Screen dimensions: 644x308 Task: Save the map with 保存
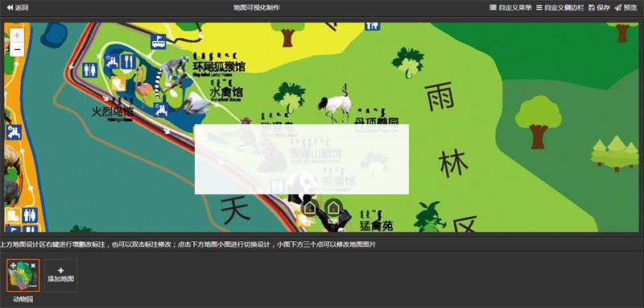[599, 7]
